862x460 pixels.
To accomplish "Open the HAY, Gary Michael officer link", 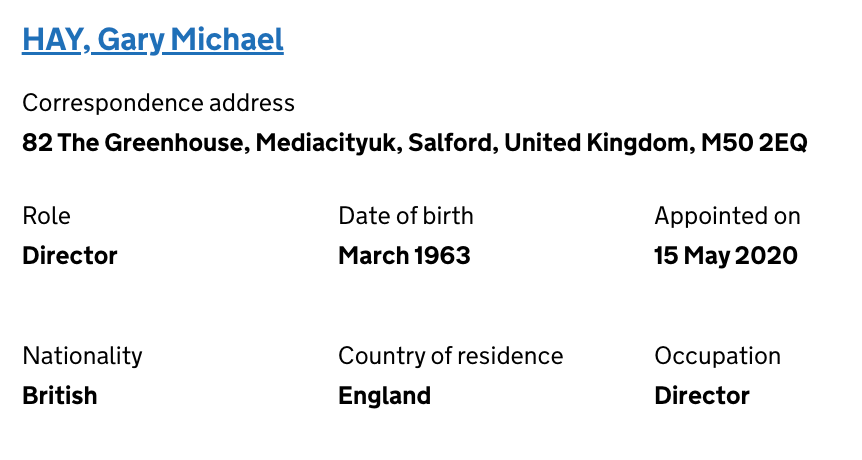I will [153, 40].
